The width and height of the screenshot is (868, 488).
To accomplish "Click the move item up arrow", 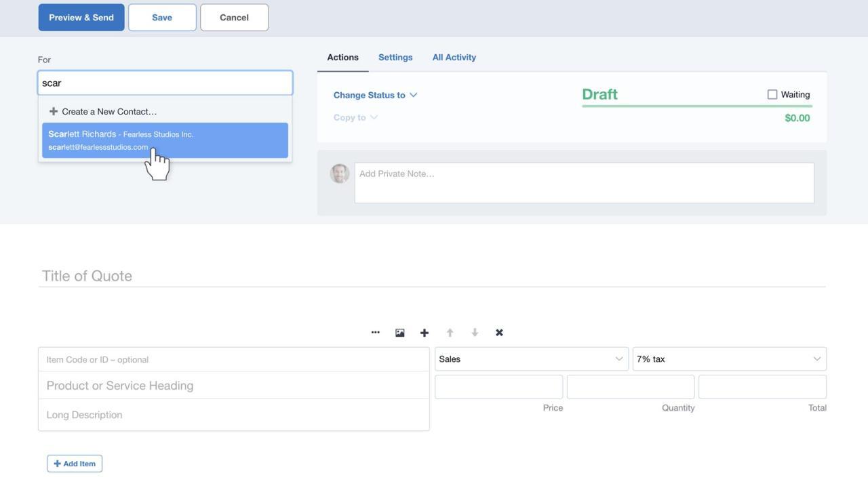I will (x=450, y=333).
